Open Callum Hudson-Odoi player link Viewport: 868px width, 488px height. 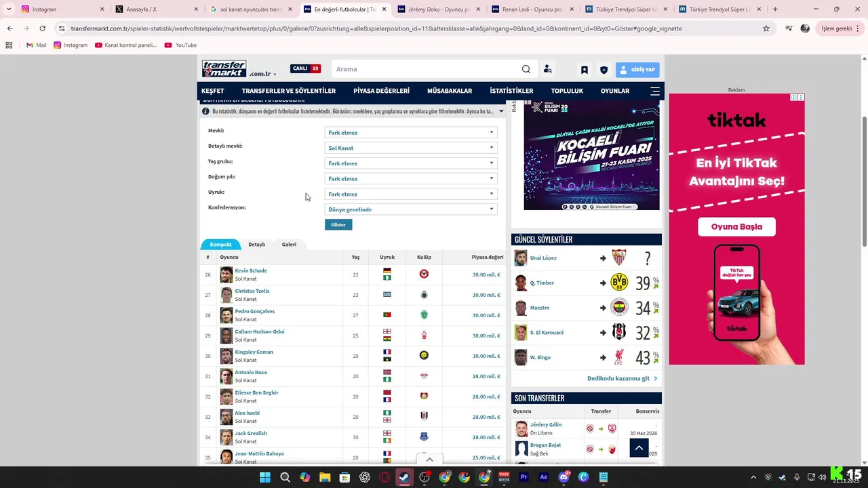click(260, 331)
